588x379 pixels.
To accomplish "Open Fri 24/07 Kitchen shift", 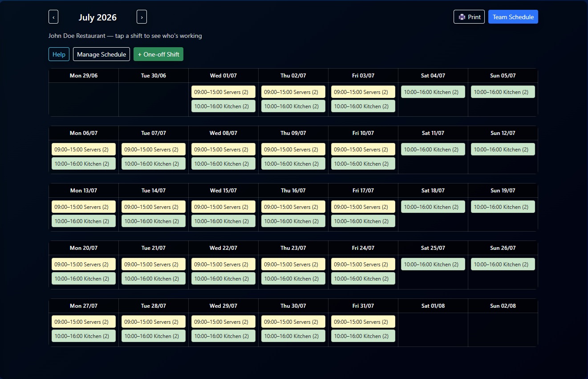I will (x=363, y=278).
